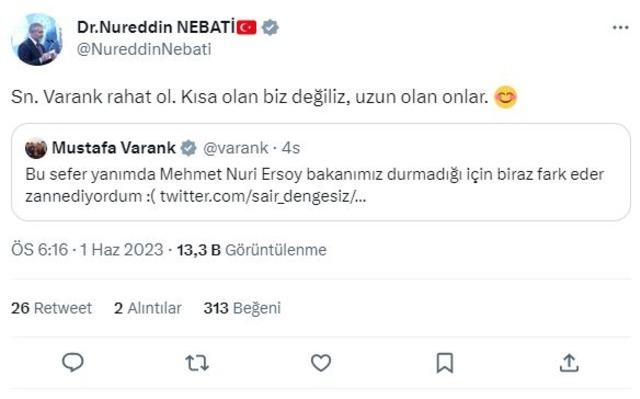The width and height of the screenshot is (640, 399).
Task: Open the @varank handle in quoted tweet
Action: click(236, 148)
